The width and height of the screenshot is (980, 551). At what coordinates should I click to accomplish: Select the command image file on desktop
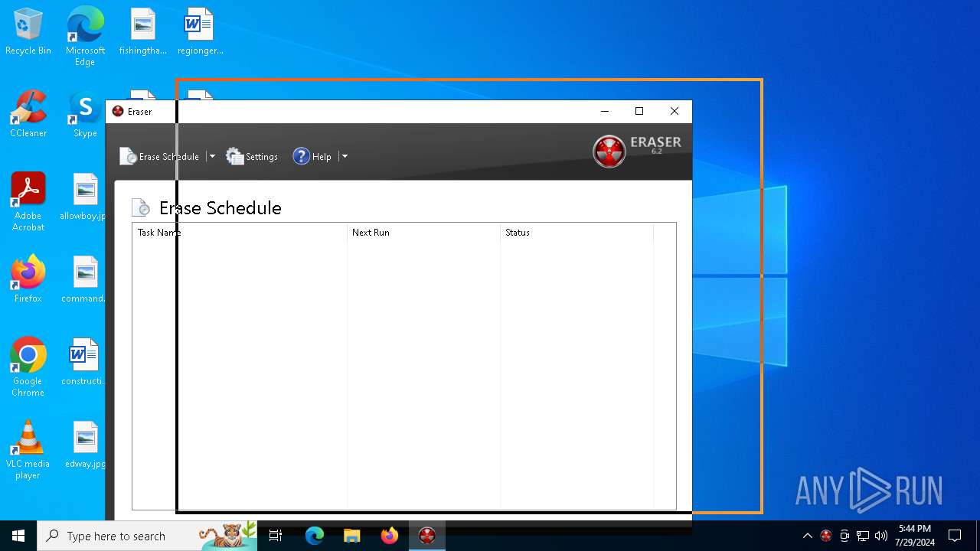pos(83,280)
